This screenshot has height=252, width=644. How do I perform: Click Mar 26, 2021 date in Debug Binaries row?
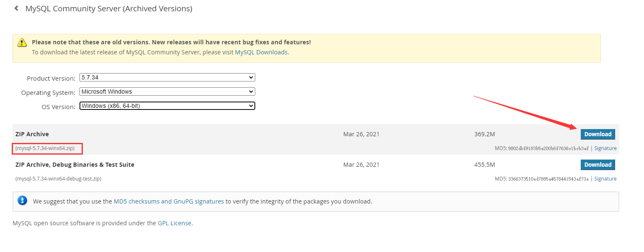[361, 165]
